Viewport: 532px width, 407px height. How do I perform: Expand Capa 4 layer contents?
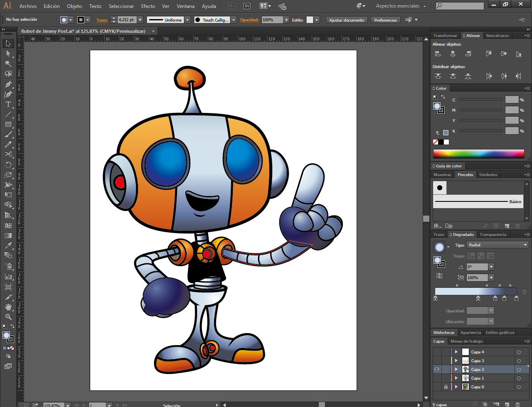point(456,352)
